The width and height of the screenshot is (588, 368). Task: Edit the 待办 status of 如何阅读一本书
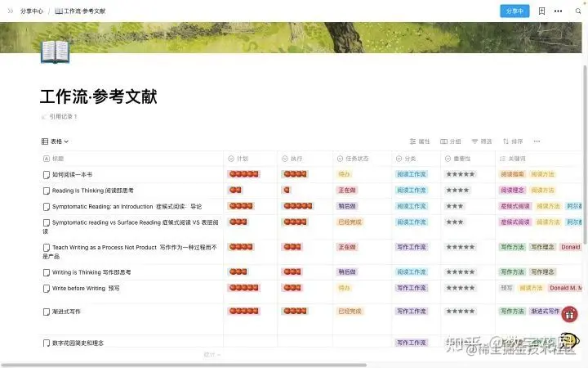[344, 174]
